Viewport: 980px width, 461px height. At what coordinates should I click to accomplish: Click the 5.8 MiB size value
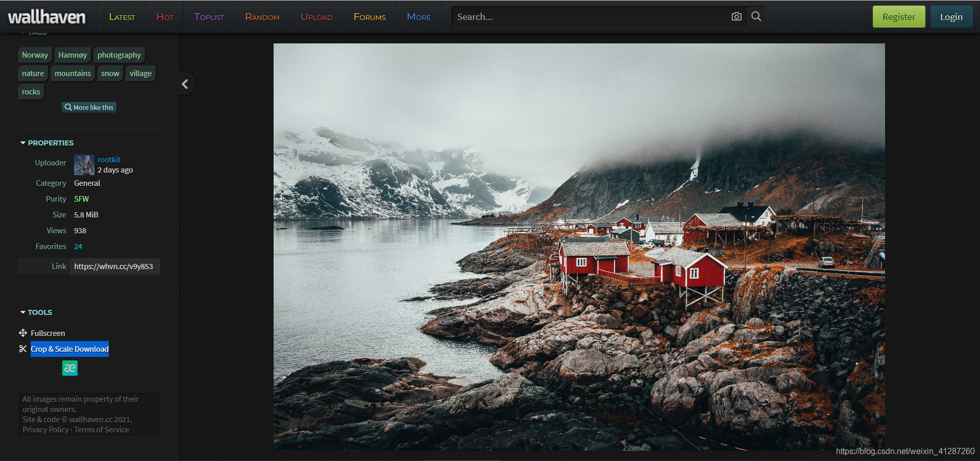(86, 214)
